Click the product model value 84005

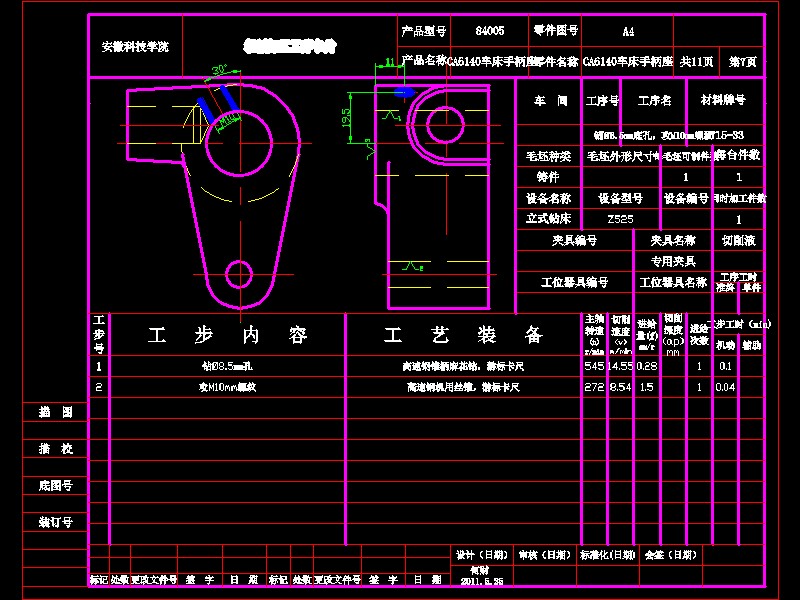pos(490,31)
